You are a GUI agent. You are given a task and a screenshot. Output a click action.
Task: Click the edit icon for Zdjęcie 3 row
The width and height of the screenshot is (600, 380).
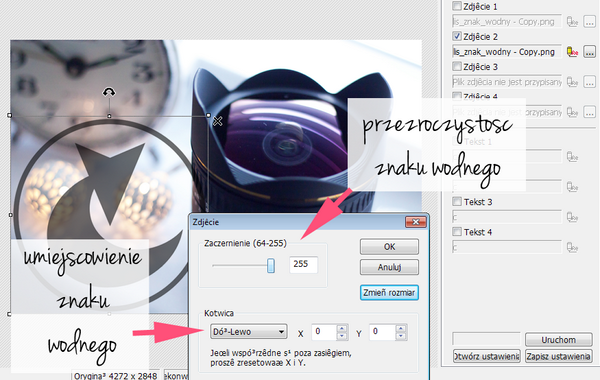point(572,82)
